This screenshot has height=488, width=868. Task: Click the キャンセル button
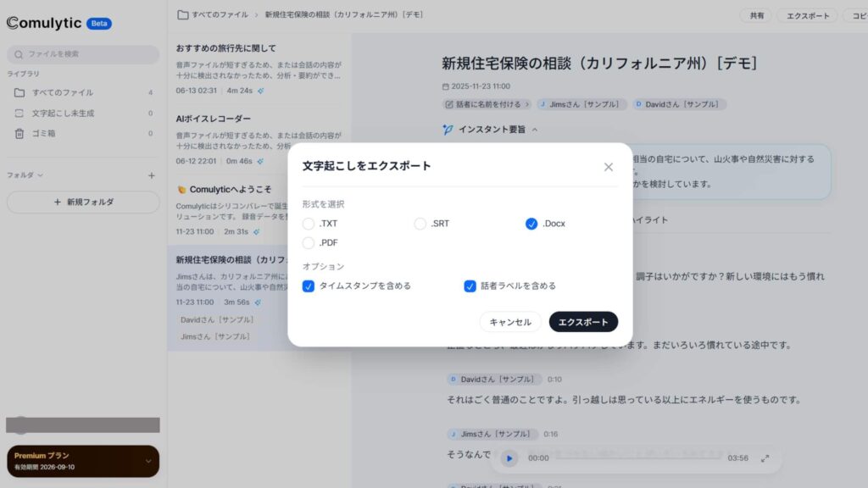tap(509, 322)
